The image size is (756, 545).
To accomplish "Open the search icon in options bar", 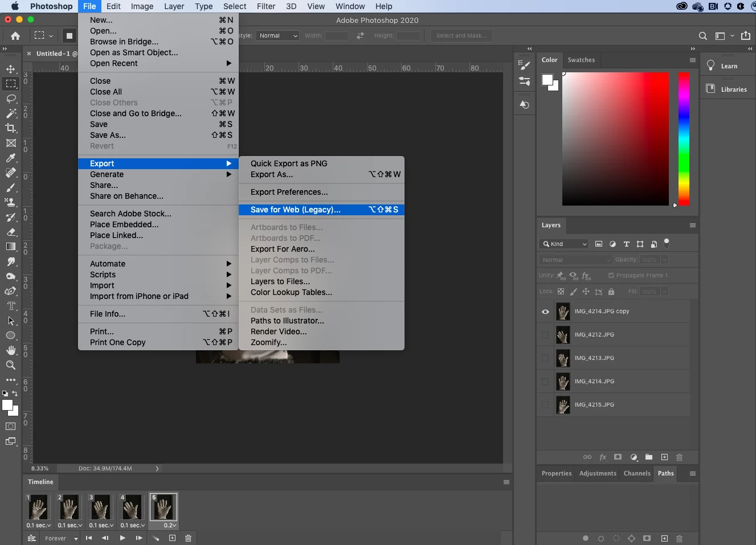I will click(x=703, y=36).
